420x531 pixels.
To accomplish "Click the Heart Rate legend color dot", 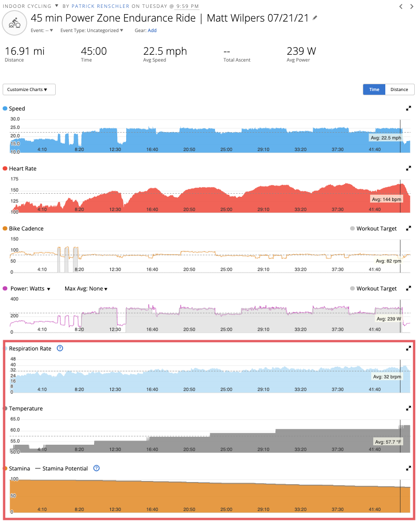I will pos(5,168).
